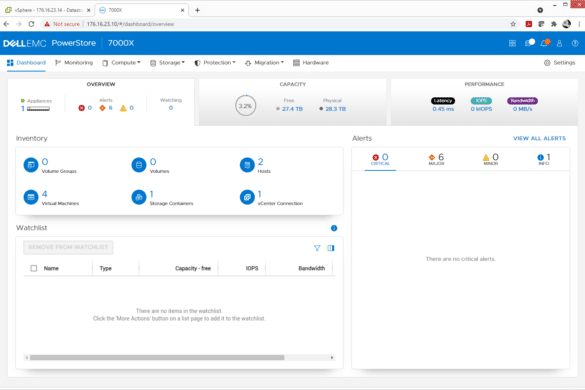Screen dimensions: 585x390
Task: Open the Virtual Machines count link showing 4
Action: point(44,194)
